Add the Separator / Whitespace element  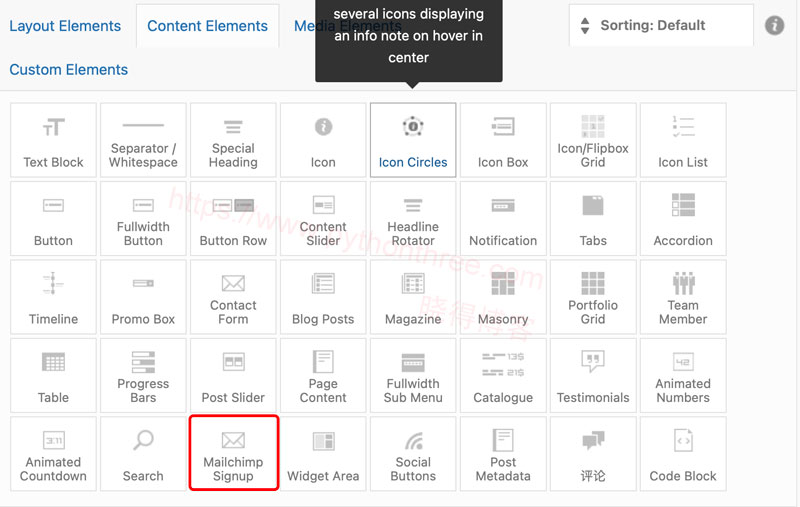point(143,140)
